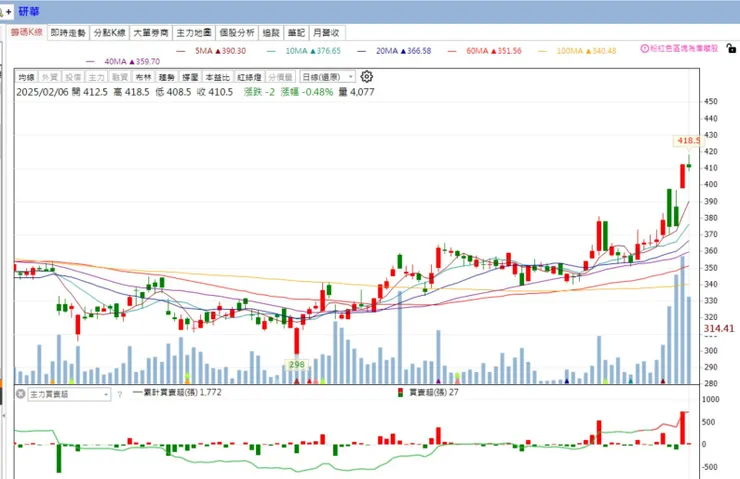This screenshot has width=740, height=479.
Task: Click the 漲幅 -0.48% value
Action: (x=307, y=92)
